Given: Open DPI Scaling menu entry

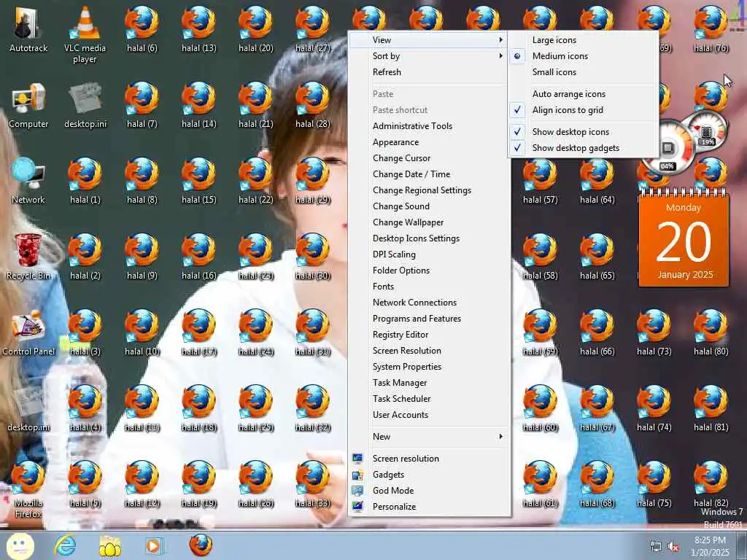Looking at the screenshot, I should [x=429, y=254].
